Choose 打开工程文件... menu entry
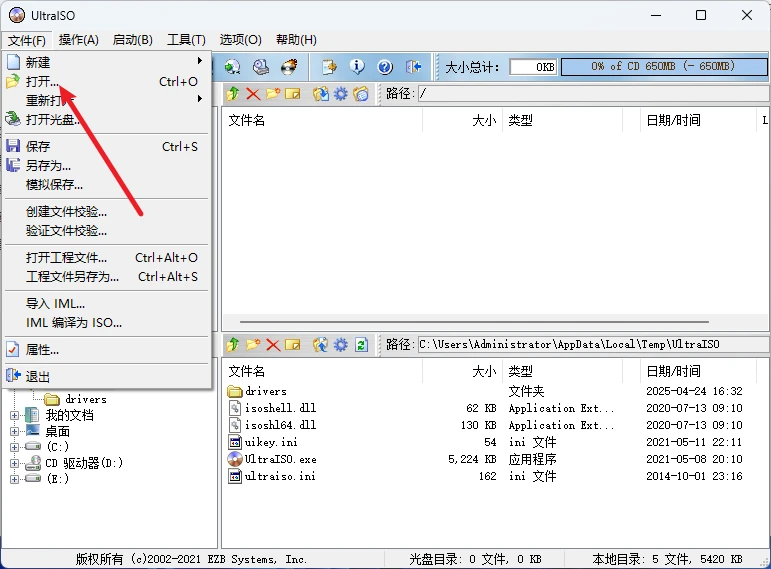The width and height of the screenshot is (771, 569). pyautogui.click(x=107, y=258)
